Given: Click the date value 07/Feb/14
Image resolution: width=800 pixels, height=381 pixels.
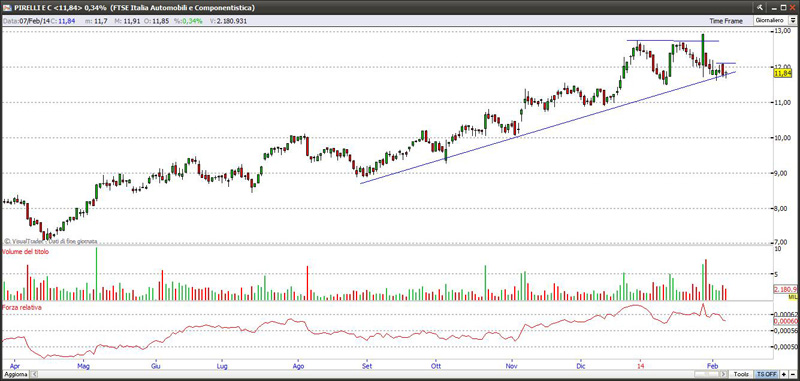Looking at the screenshot, I should [34, 21].
